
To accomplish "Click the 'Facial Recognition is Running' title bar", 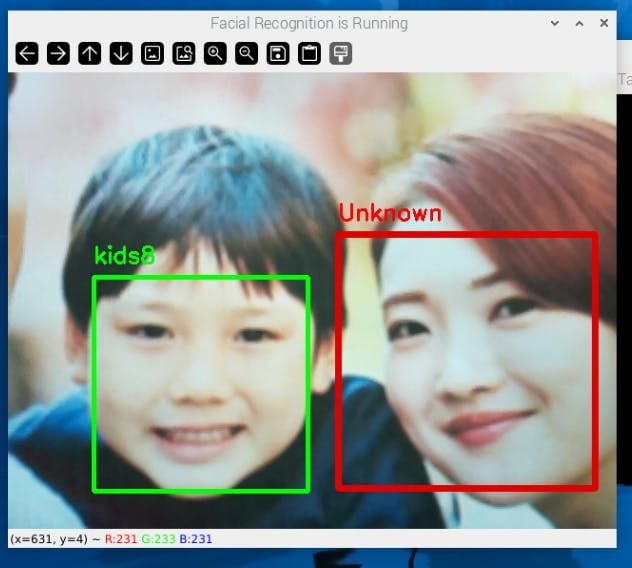I will 308,23.
